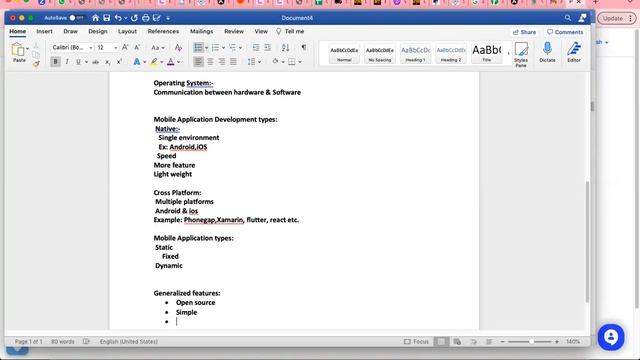Open search with the magnifier icon
640x360 pixels.
(568, 18)
